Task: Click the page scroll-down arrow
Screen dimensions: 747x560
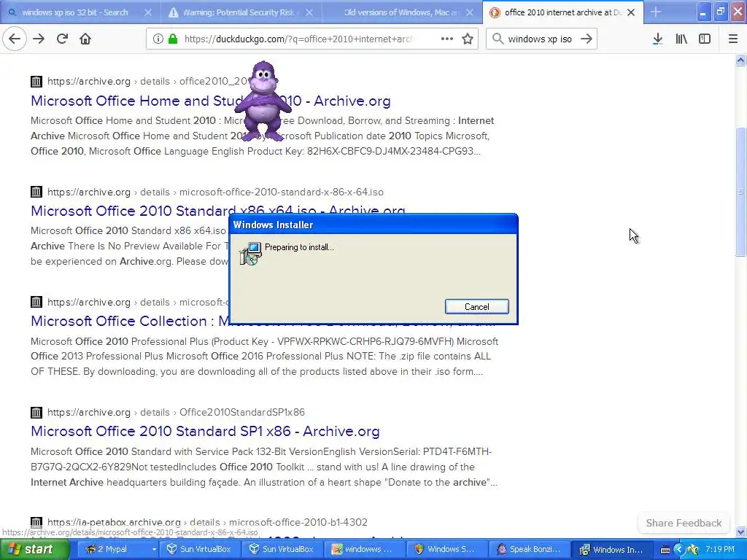Action: point(740,532)
